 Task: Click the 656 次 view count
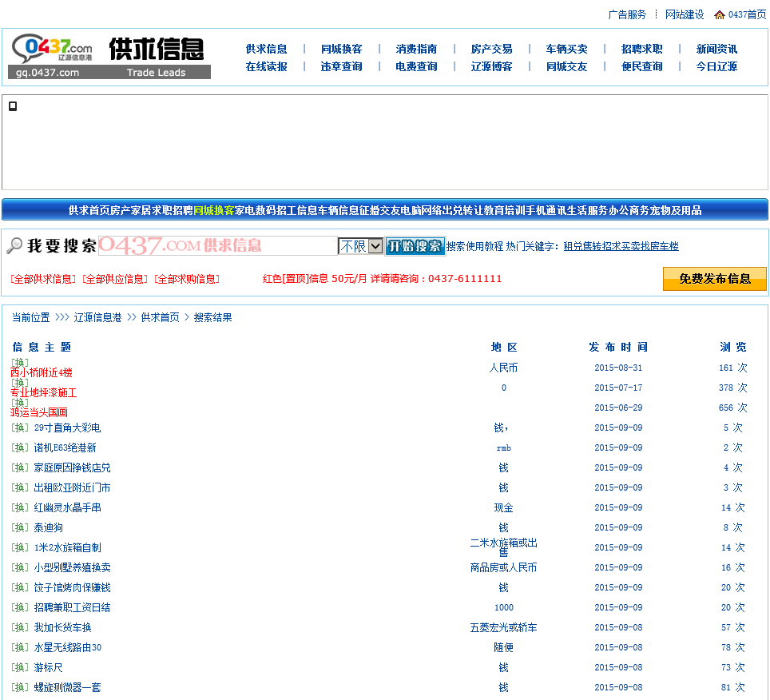pos(732,408)
